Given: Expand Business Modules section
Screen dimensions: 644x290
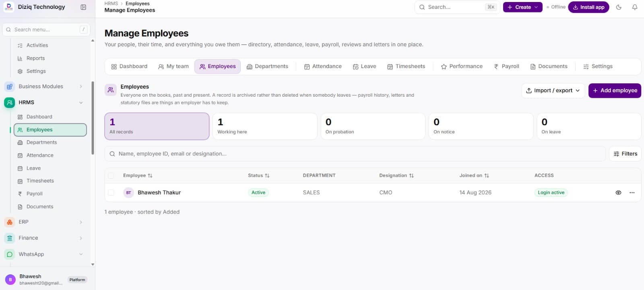Looking at the screenshot, I should pos(81,87).
